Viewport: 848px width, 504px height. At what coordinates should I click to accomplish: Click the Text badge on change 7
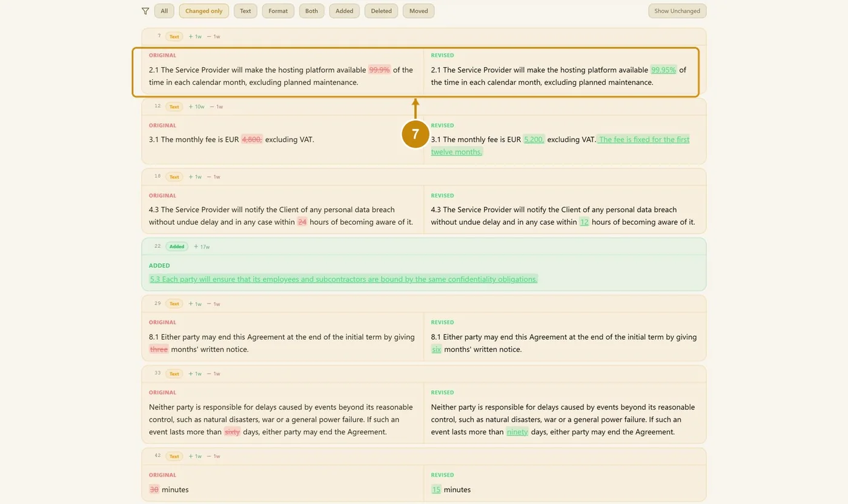174,36
